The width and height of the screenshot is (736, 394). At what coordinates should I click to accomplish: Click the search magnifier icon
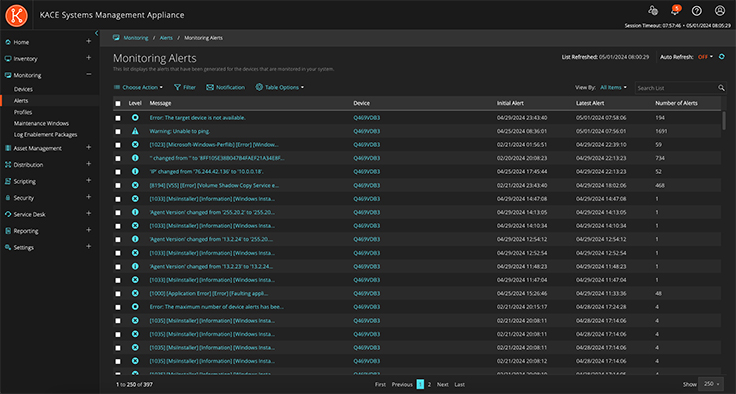coord(721,88)
